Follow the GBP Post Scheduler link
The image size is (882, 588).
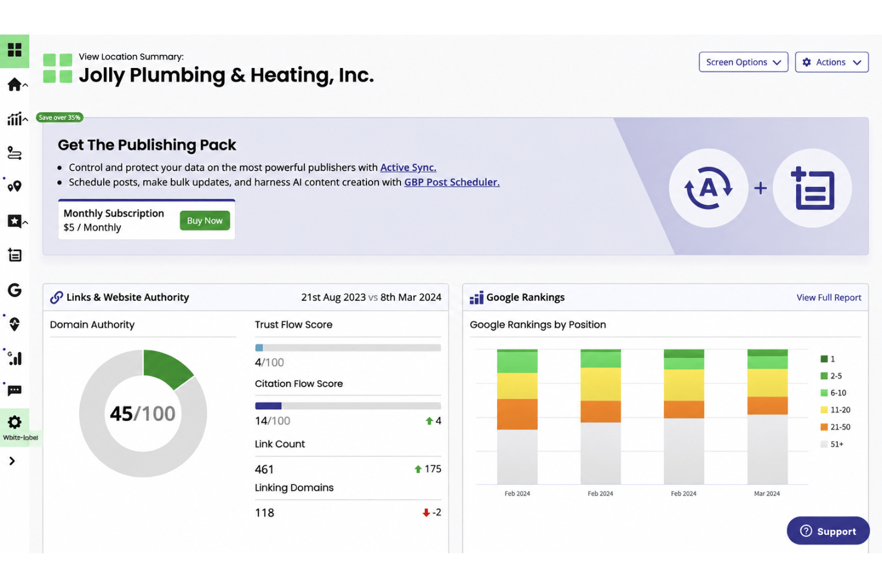[x=452, y=182]
